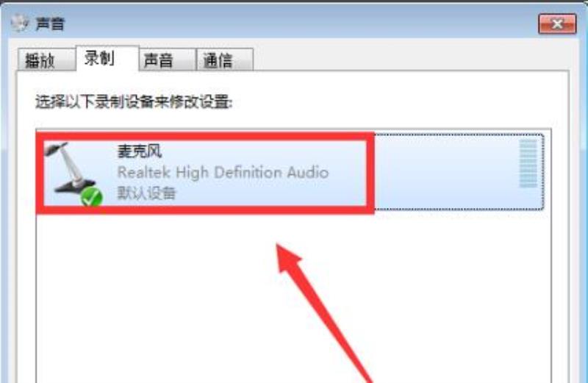Click the empty title bar area
Viewport: 588px width, 383px height.
pyautogui.click(x=300, y=24)
